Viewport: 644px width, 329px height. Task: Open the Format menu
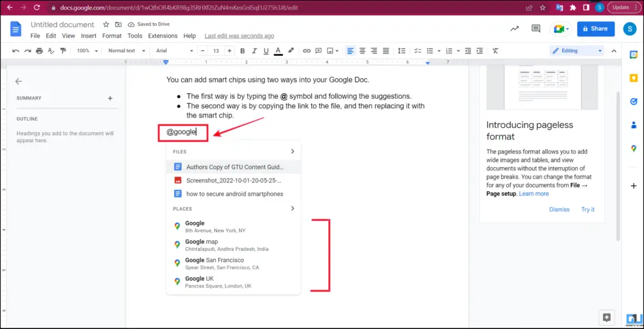[x=112, y=36]
